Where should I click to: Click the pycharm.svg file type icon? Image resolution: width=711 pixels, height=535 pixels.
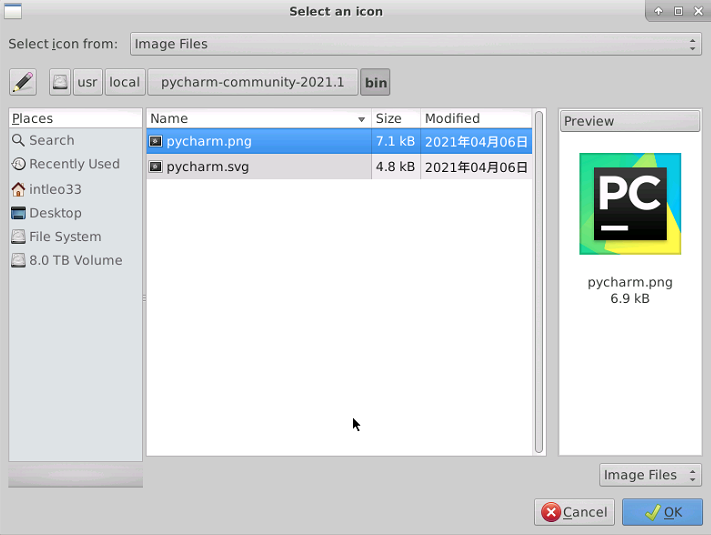pyautogui.click(x=156, y=167)
